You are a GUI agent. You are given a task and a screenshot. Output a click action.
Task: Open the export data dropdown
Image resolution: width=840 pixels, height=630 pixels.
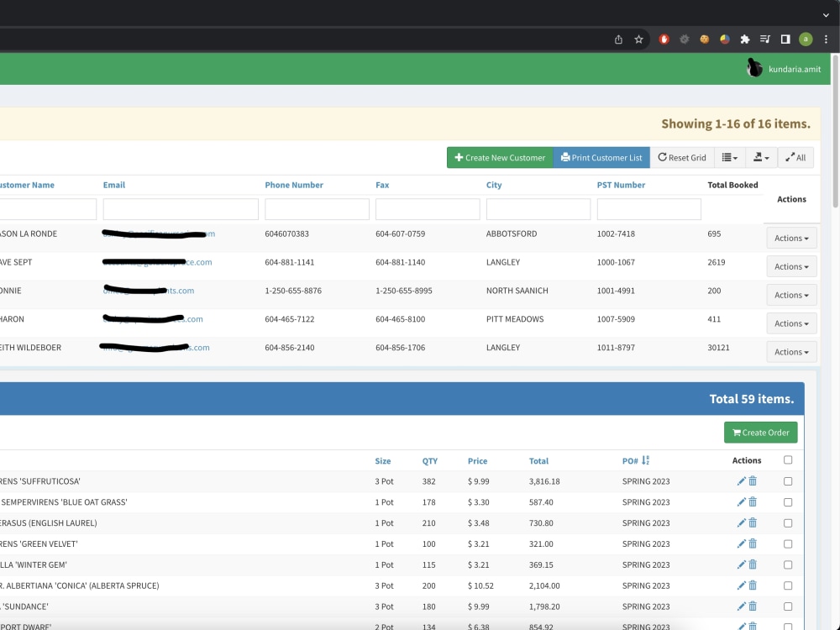761,158
